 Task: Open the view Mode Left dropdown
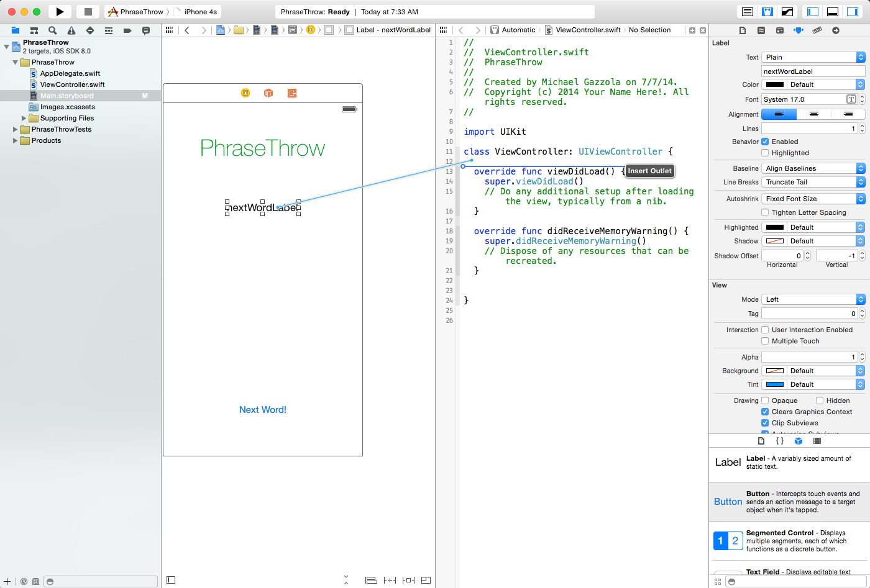[813, 299]
